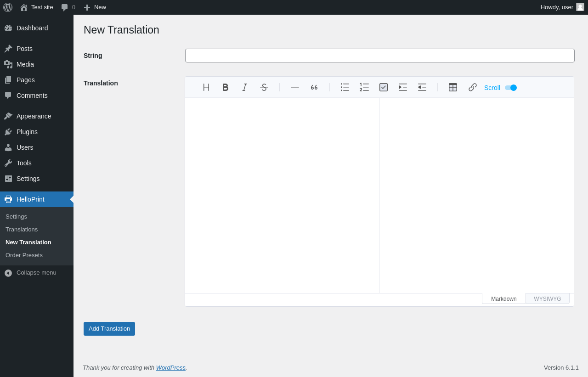The height and width of the screenshot is (377, 588).
Task: Switch to the WYSIWYG tab
Action: (x=548, y=299)
